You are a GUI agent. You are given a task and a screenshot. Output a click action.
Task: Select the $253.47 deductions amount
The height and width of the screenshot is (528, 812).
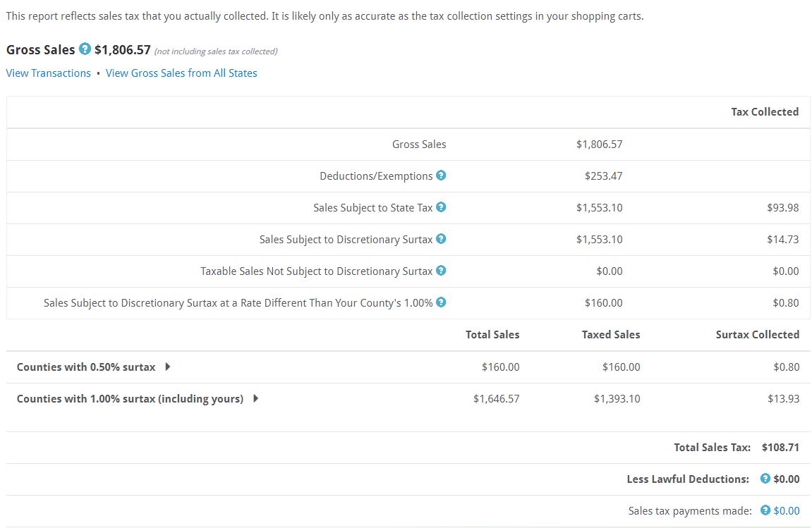point(603,176)
